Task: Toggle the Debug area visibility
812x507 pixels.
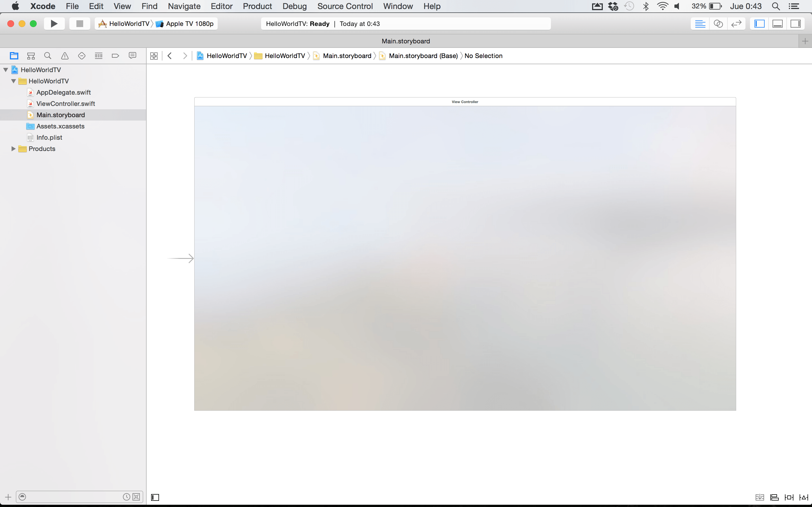Action: click(x=777, y=24)
